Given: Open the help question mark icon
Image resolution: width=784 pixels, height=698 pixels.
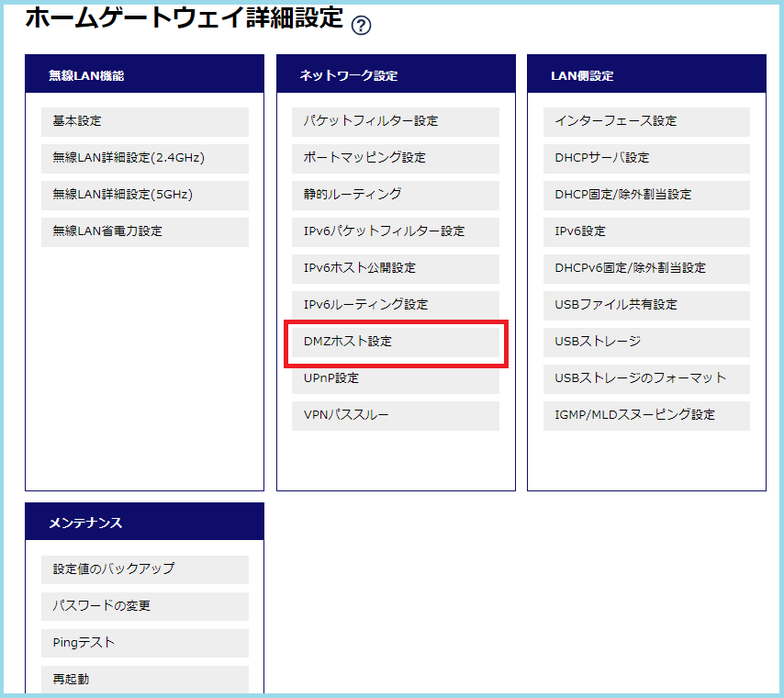Looking at the screenshot, I should pyautogui.click(x=361, y=25).
